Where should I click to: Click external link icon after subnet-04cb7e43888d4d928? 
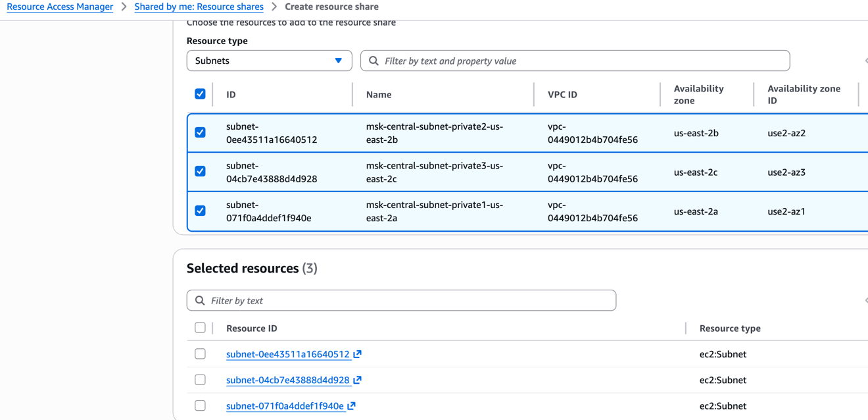(x=357, y=380)
